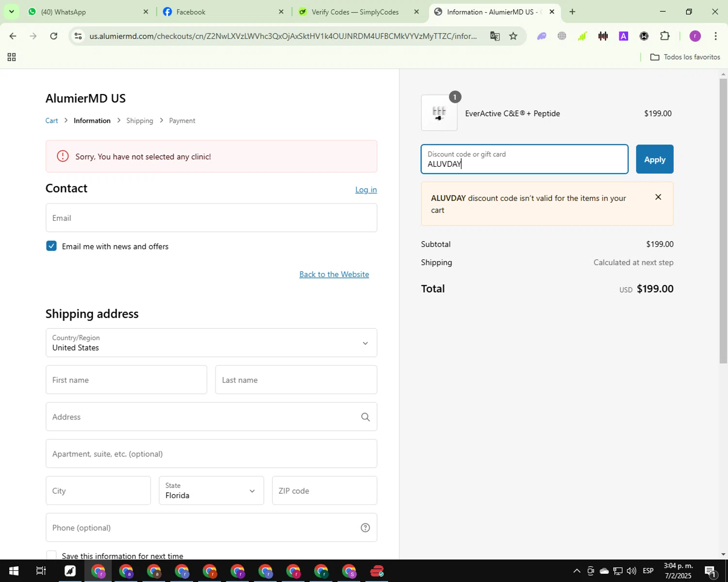Click the Shipping breadcrumb step

click(140, 121)
